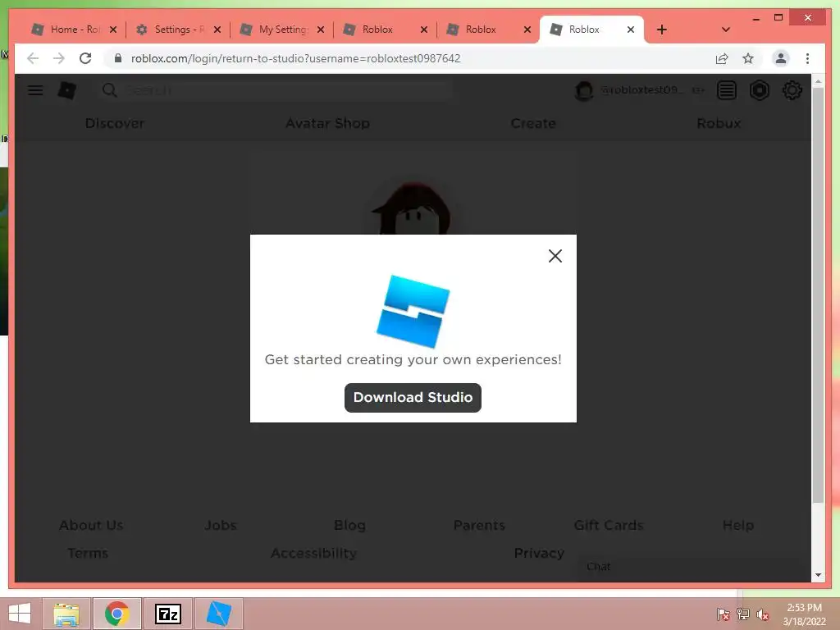The width and height of the screenshot is (840, 630).
Task: Open 7-Zip from the taskbar
Action: [167, 614]
